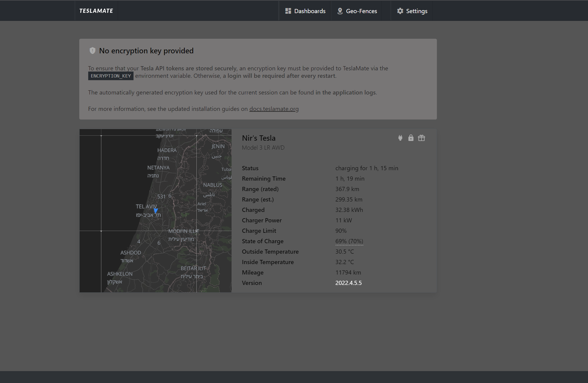Click the rated range 367.9 km
Screen dimensions: 588x383
[347, 189]
